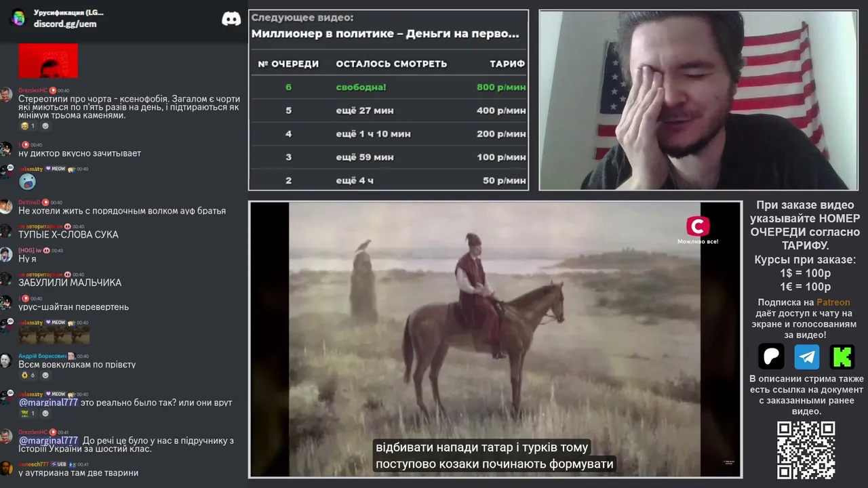Image resolution: width=868 pixels, height=488 pixels.
Task: Click the 'ещё 27 мин' cell in queue 5
Action: 365,110
